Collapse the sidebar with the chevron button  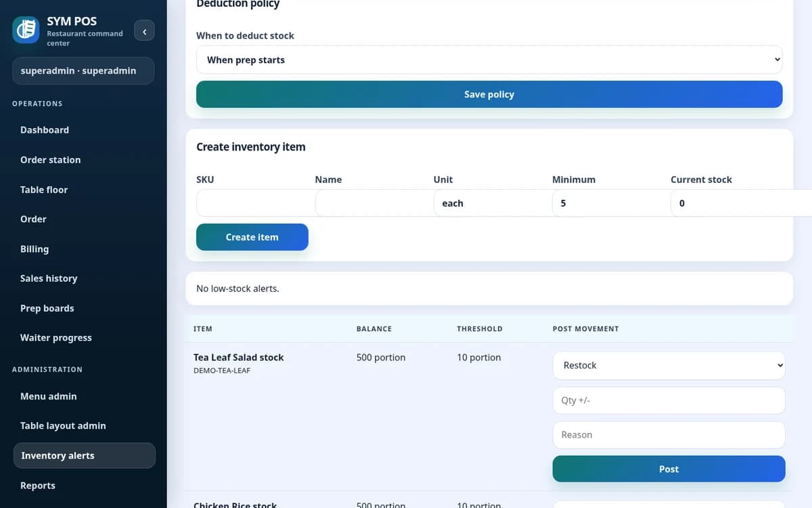tap(144, 30)
